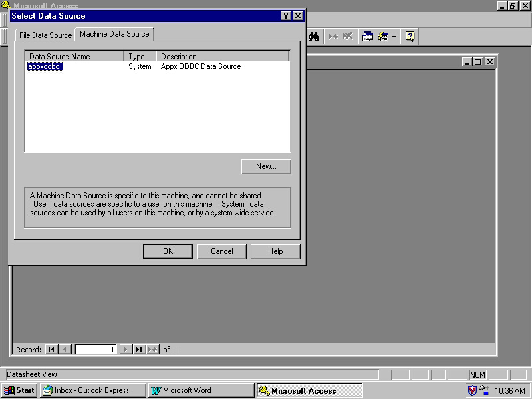Maximize the inner datasheet window
The image size is (532, 399).
478,61
